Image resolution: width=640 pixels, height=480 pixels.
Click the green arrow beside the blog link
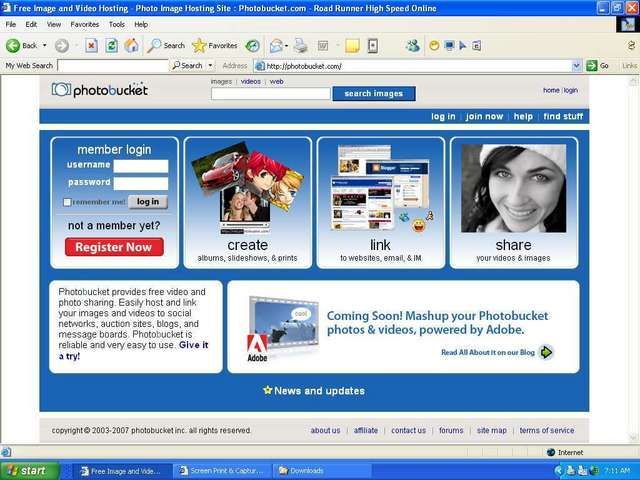point(546,352)
